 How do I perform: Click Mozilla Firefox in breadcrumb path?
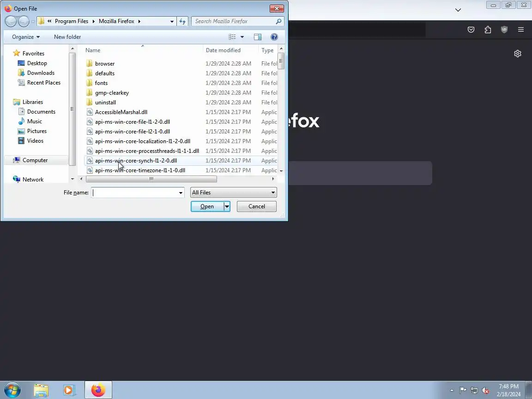tap(116, 21)
